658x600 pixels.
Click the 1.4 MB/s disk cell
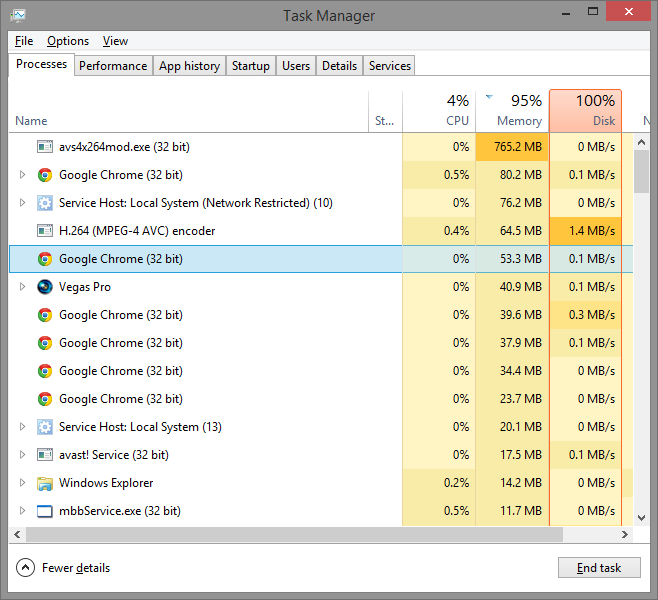click(585, 231)
